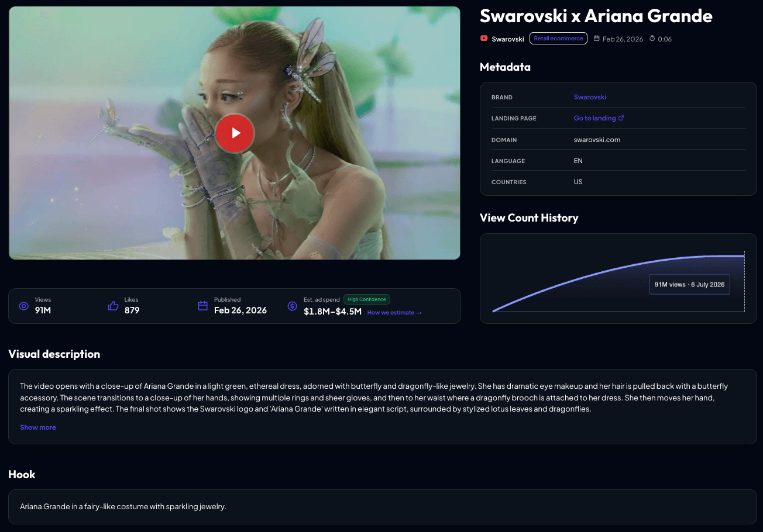The image size is (763, 532).
Task: Click the Swarovski x Ariana Grande title
Action: (x=596, y=16)
